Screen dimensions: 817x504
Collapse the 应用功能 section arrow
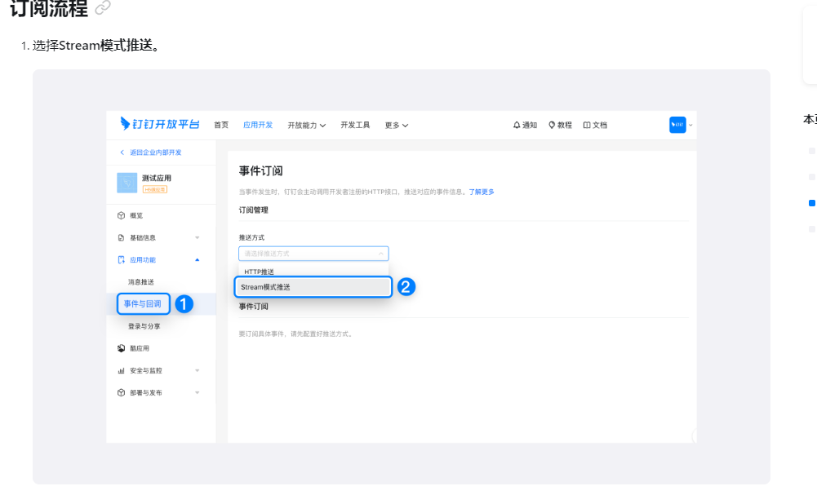click(198, 260)
